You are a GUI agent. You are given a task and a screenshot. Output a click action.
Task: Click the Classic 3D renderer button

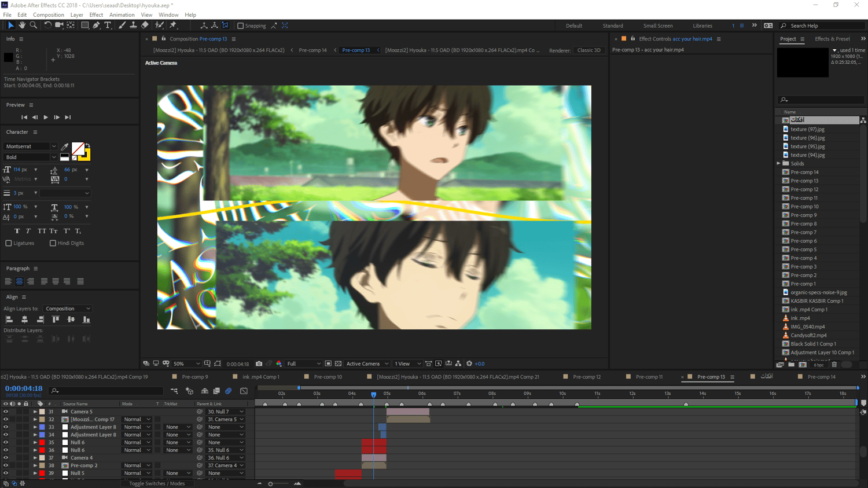click(x=589, y=50)
